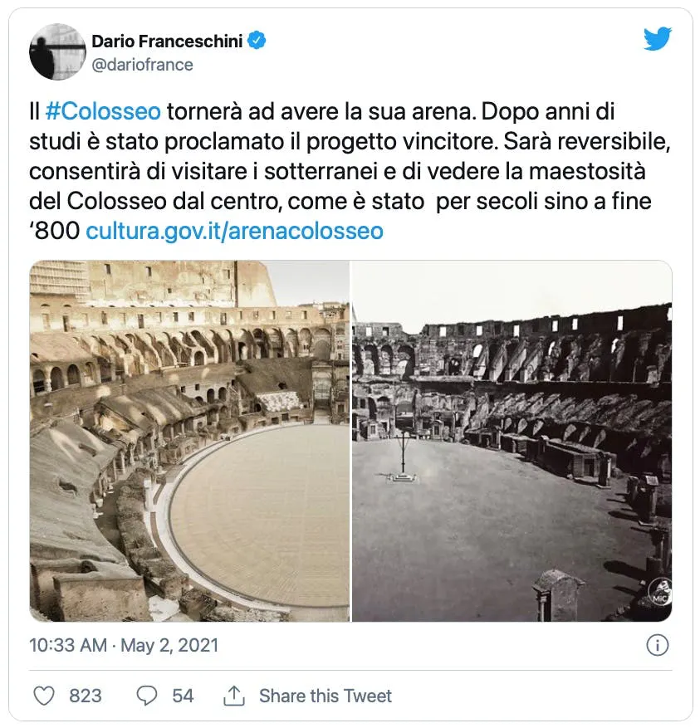
Task: Open the black-and-white historic Colosseum photo
Action: click(x=512, y=441)
